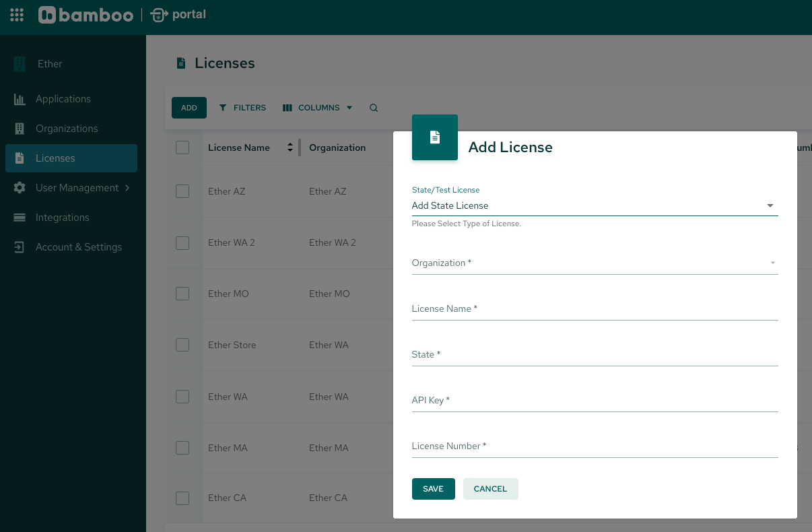
Task: Click the Applications bar chart icon
Action: tap(20, 99)
